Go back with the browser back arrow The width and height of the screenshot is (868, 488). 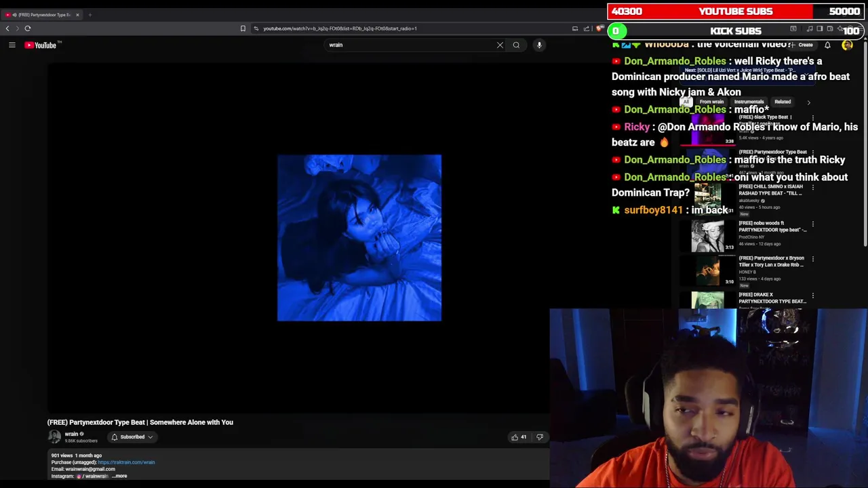tap(7, 28)
